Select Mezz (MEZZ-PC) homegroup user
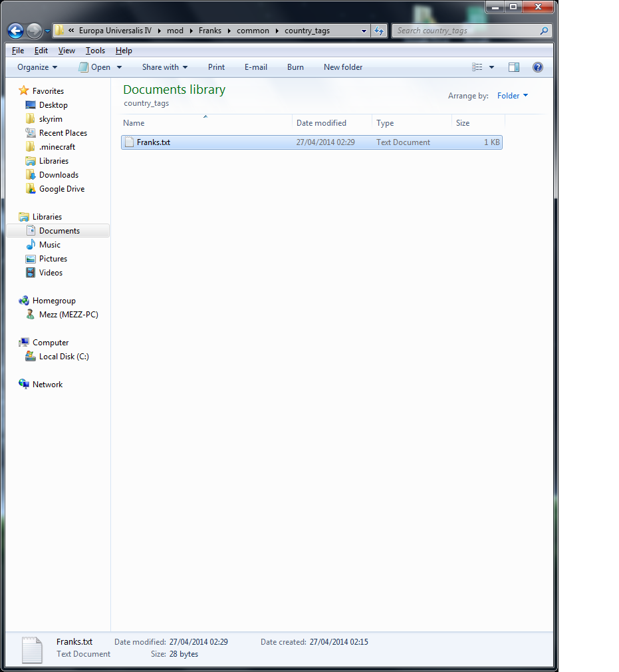This screenshot has height=672, width=619. pyautogui.click(x=68, y=315)
